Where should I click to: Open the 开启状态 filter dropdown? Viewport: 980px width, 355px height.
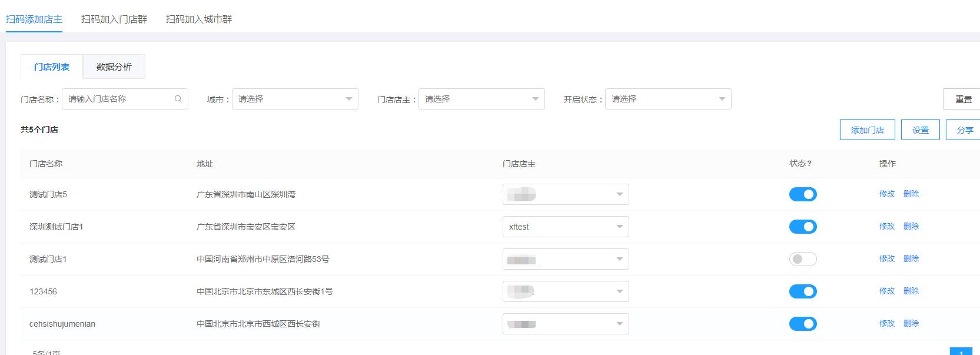click(x=668, y=99)
